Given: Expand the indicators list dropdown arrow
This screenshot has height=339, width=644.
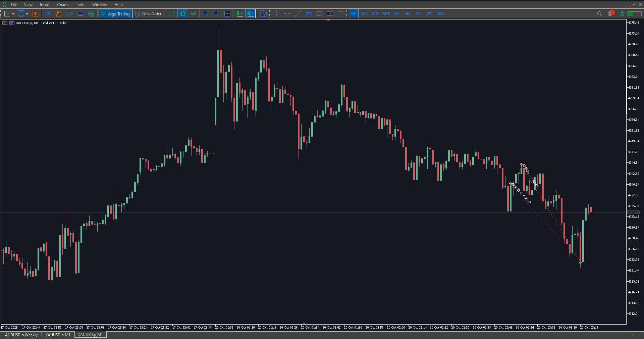Looking at the screenshot, I should point(27,14).
